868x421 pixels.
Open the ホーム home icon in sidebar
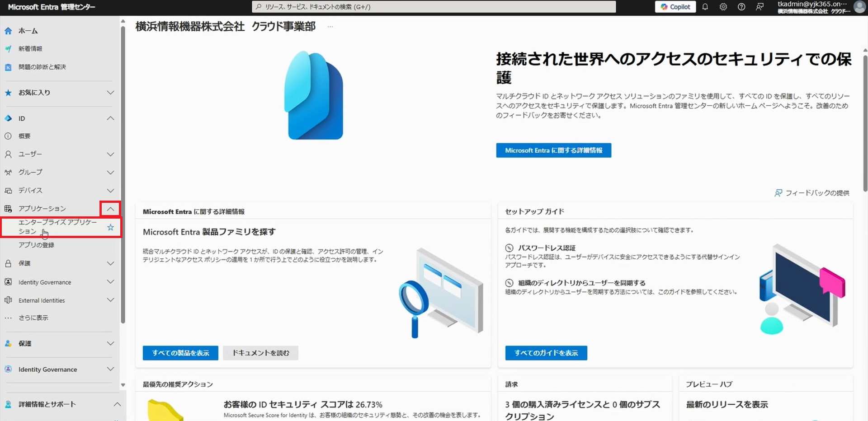pyautogui.click(x=8, y=31)
